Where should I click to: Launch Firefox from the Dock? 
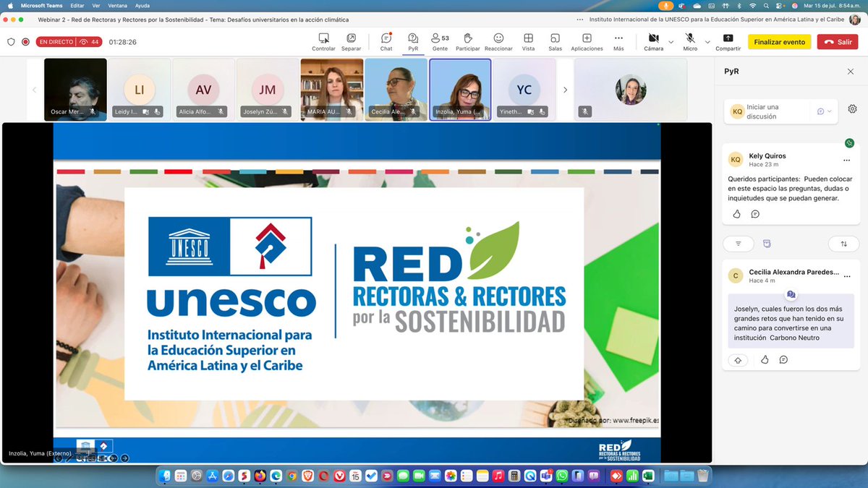pyautogui.click(x=260, y=476)
